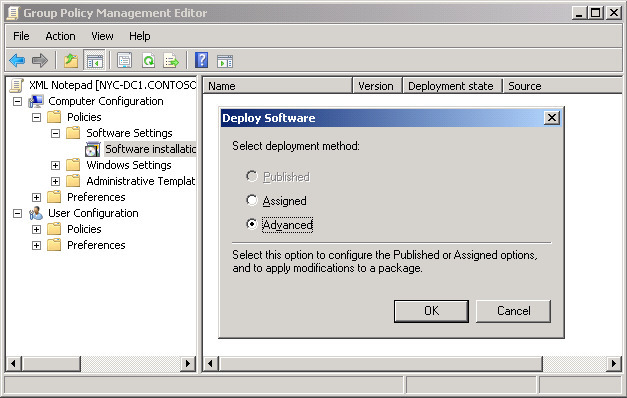Viewport: 627px width, 398px height.
Task: Click the details pane horizontal scrollbar thumb
Action: coord(381,364)
